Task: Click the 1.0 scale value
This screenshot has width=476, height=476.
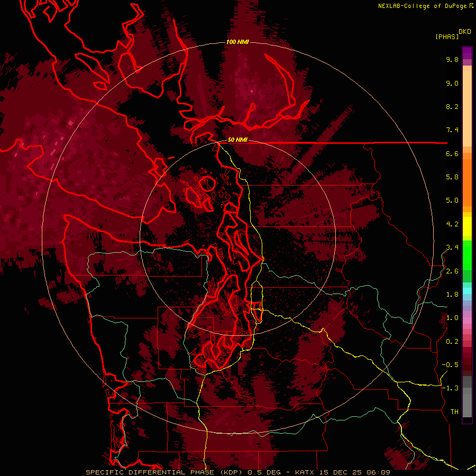Action: pyautogui.click(x=452, y=318)
